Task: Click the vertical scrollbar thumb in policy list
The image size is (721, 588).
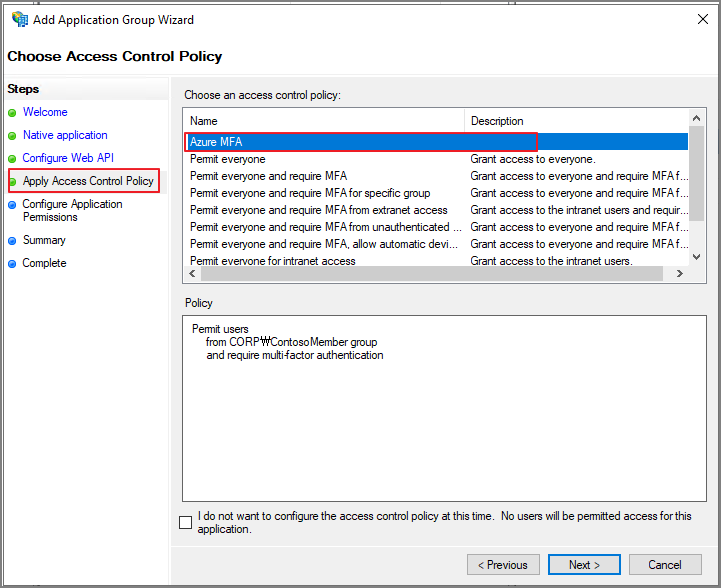Action: 697,174
